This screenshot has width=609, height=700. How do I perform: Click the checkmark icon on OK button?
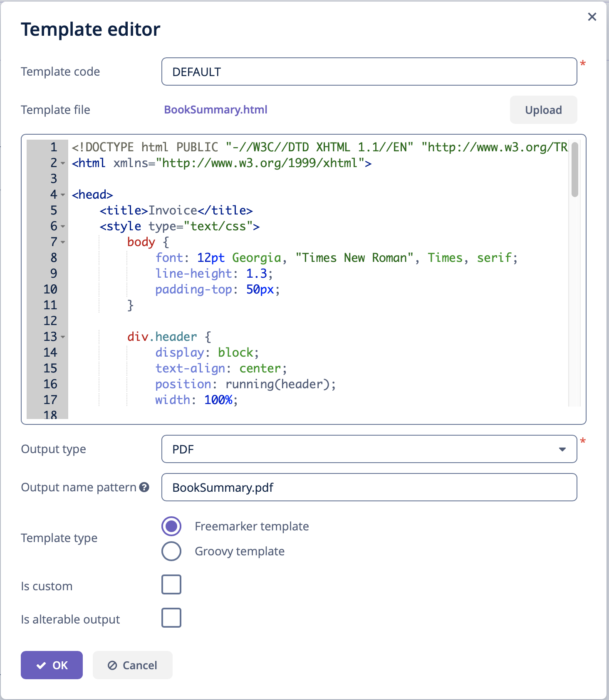tap(41, 665)
